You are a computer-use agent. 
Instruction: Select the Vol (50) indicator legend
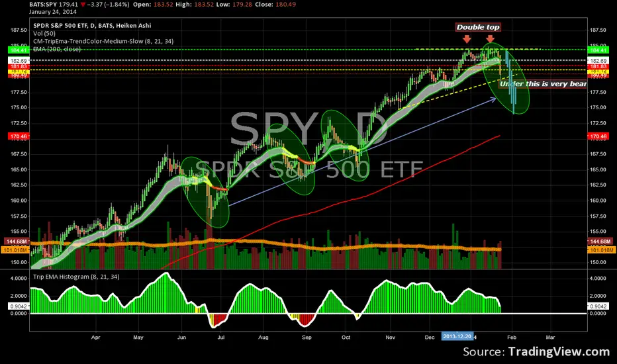point(44,34)
